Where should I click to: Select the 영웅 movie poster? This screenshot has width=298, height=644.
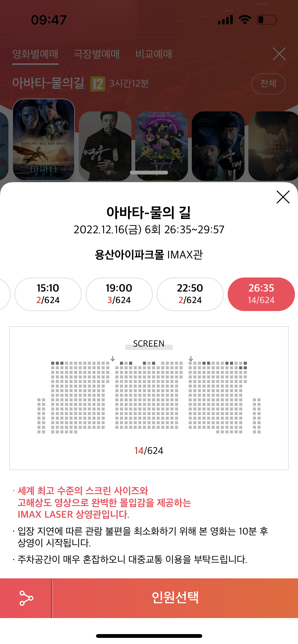[105, 146]
